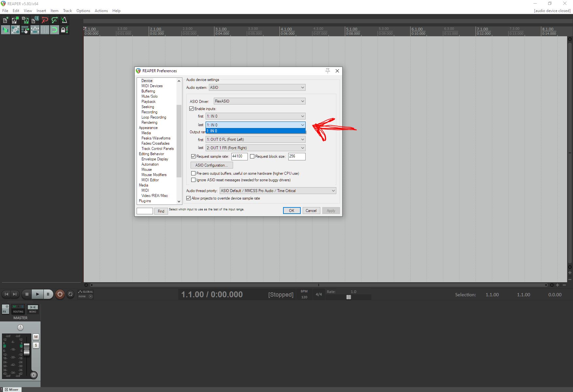The image size is (573, 392).
Task: Open the Track menu
Action: 67,10
